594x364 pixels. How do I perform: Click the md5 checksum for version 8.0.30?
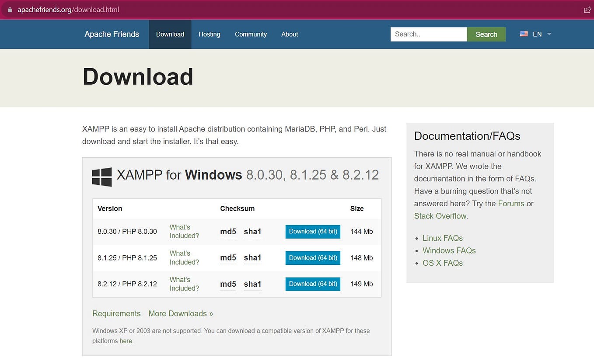[227, 232]
